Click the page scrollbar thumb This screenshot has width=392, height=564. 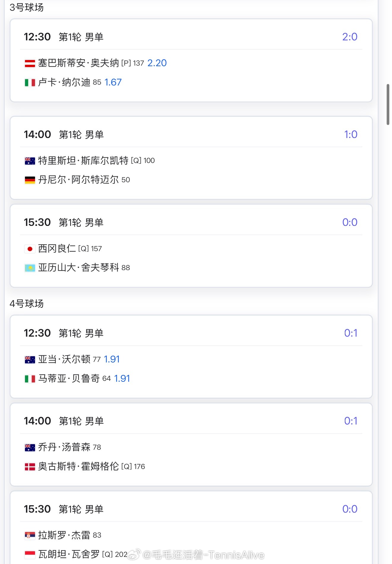[388, 104]
